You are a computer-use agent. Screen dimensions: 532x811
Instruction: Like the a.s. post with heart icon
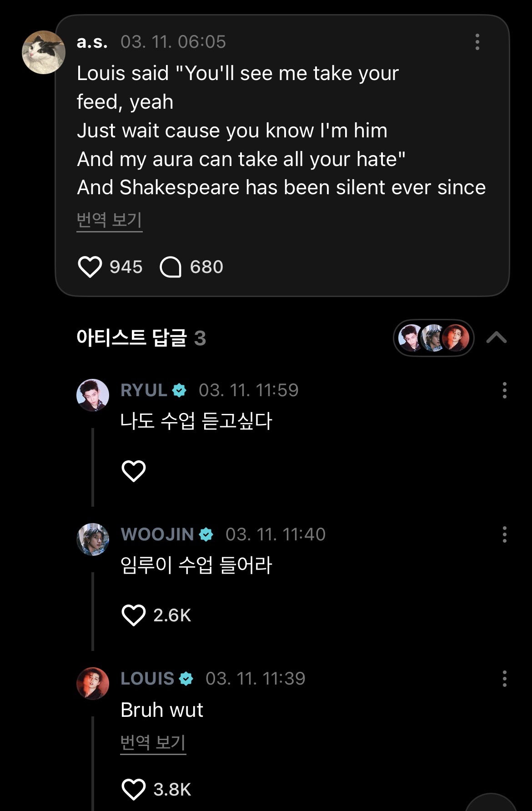point(90,267)
